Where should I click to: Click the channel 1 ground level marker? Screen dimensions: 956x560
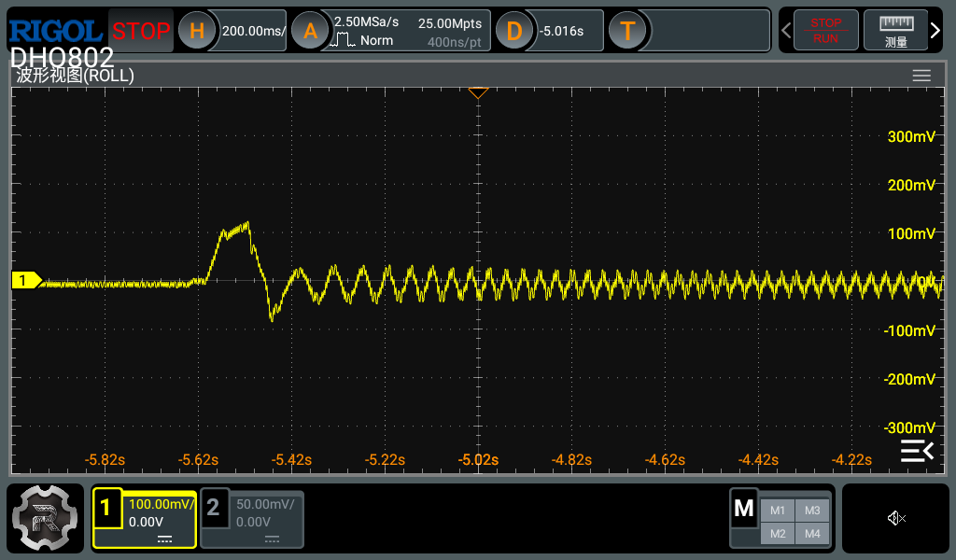click(x=25, y=280)
